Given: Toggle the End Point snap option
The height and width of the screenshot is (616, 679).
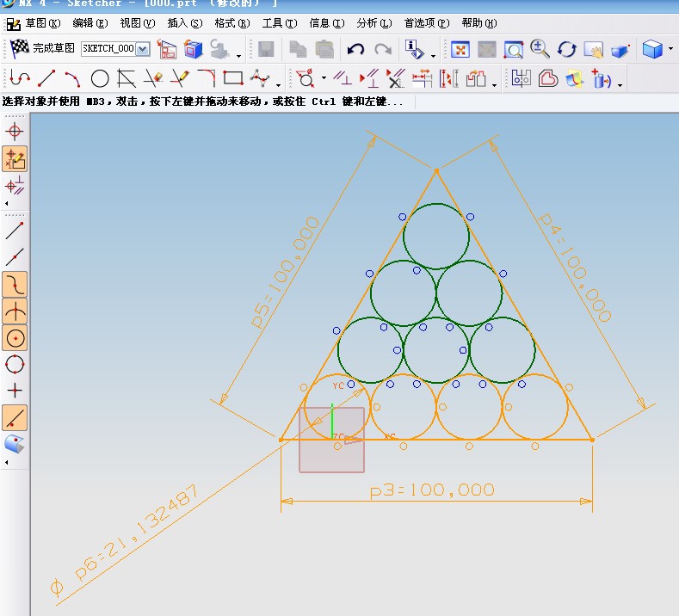Looking at the screenshot, I should coord(15,231).
